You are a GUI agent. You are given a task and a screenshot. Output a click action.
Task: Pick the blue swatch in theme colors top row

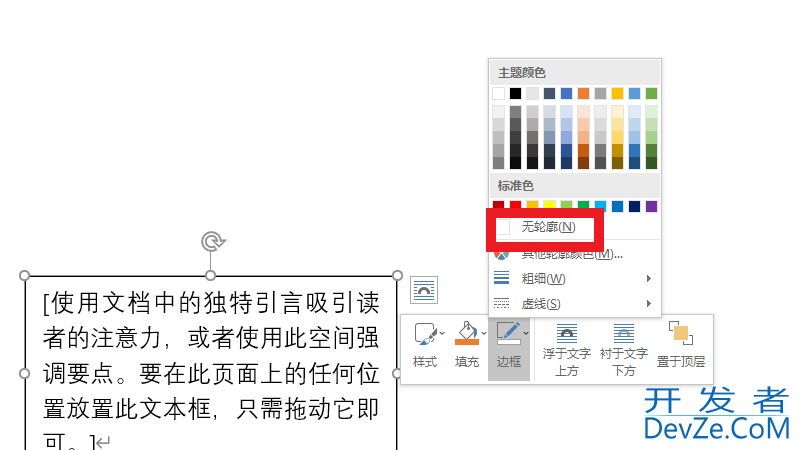coord(566,93)
